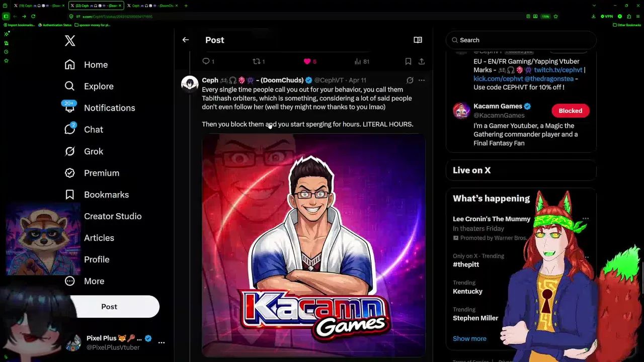Open Kacamn Games profile name
Viewport: 644px width, 362px height.
(x=498, y=106)
